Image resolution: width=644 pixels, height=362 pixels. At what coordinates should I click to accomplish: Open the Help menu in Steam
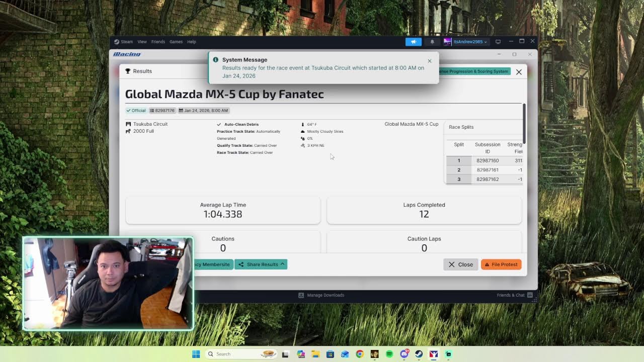(192, 42)
